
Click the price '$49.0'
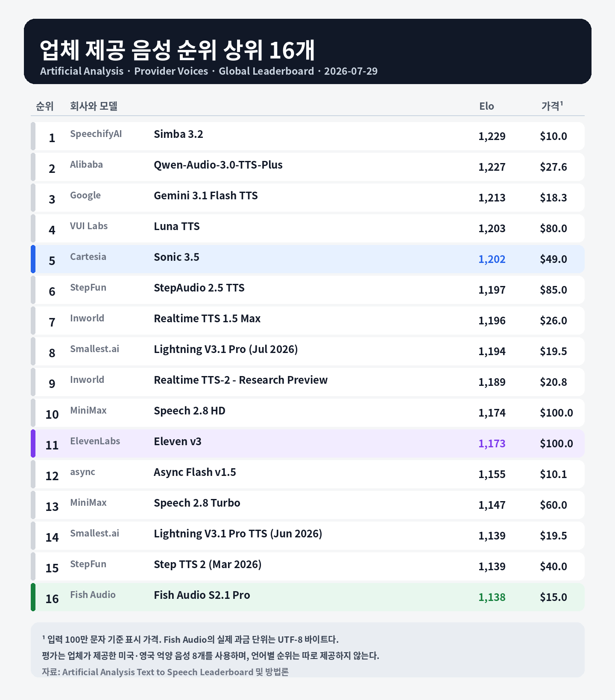pyautogui.click(x=553, y=259)
